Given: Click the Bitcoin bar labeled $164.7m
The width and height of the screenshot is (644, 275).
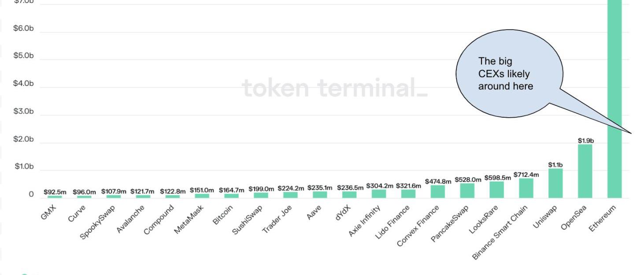Looking at the screenshot, I should (231, 196).
